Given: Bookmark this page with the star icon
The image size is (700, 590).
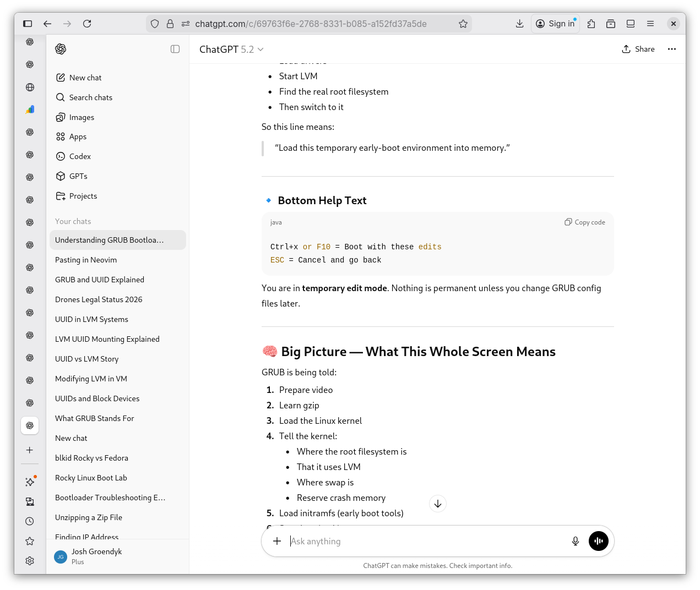Looking at the screenshot, I should point(463,24).
